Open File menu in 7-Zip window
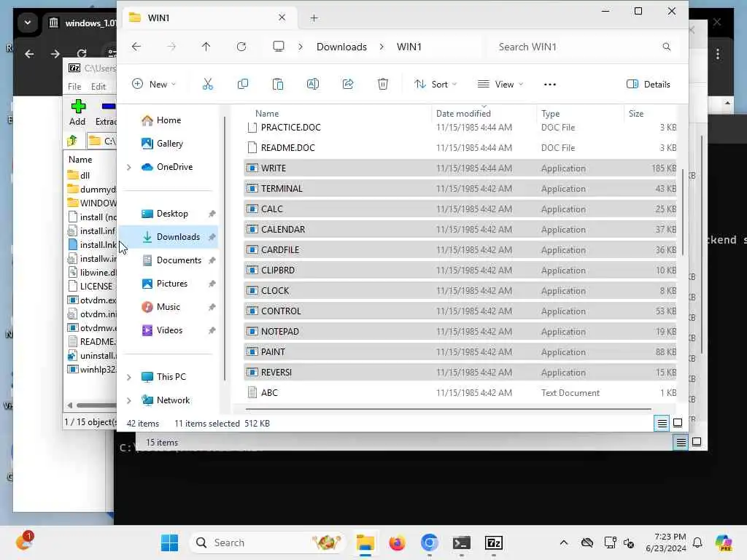This screenshot has width=747, height=560. click(x=74, y=87)
